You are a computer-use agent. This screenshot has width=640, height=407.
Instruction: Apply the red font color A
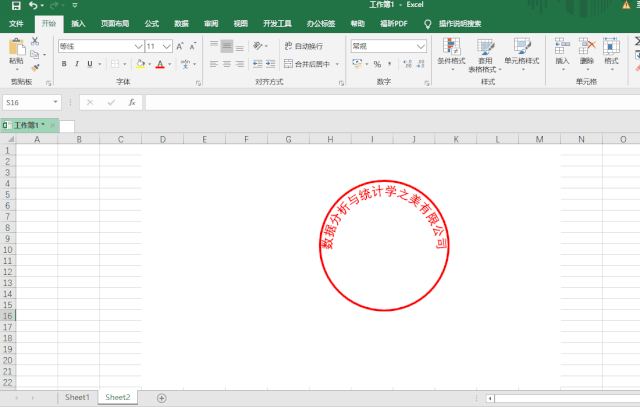[x=160, y=64]
